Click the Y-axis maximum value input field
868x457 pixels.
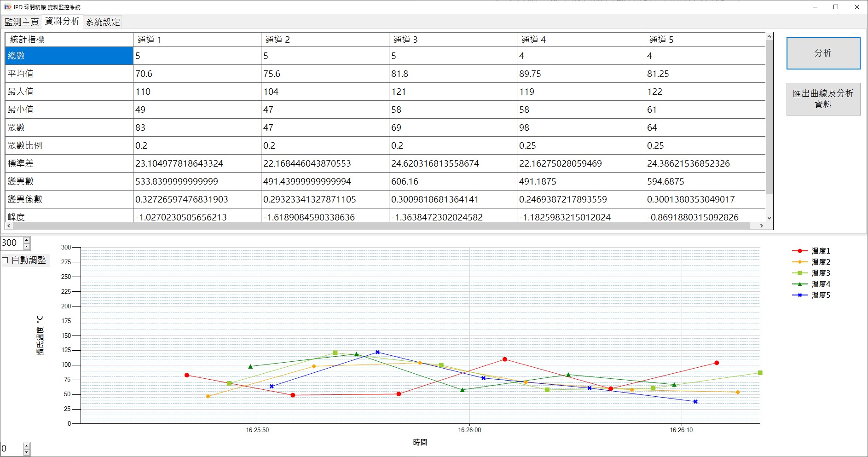[x=11, y=243]
